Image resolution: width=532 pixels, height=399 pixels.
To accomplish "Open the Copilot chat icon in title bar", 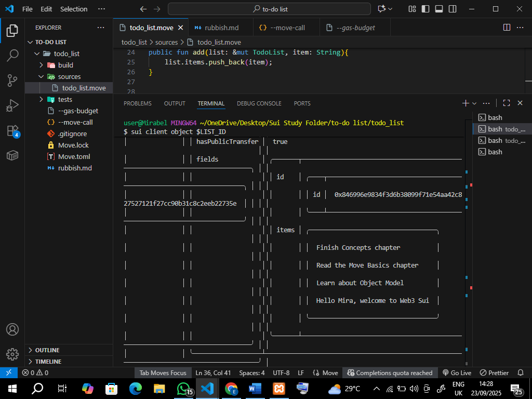I will pyautogui.click(x=382, y=9).
